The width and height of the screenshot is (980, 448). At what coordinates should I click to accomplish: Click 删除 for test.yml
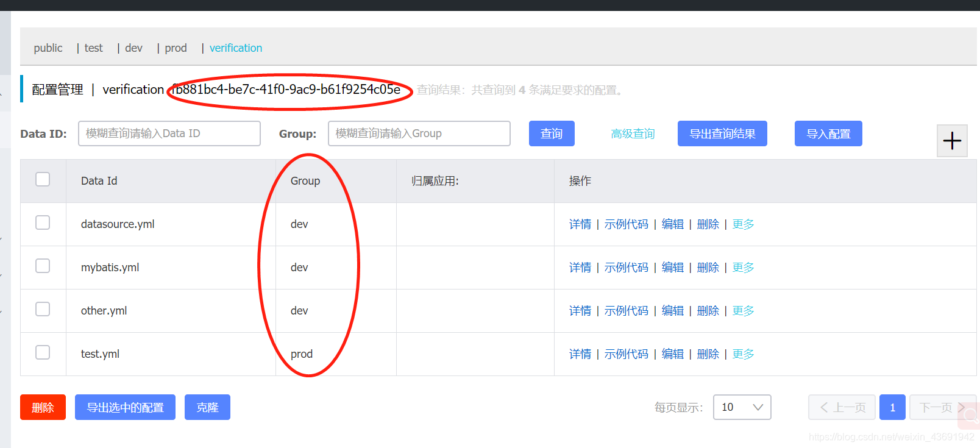(x=708, y=354)
